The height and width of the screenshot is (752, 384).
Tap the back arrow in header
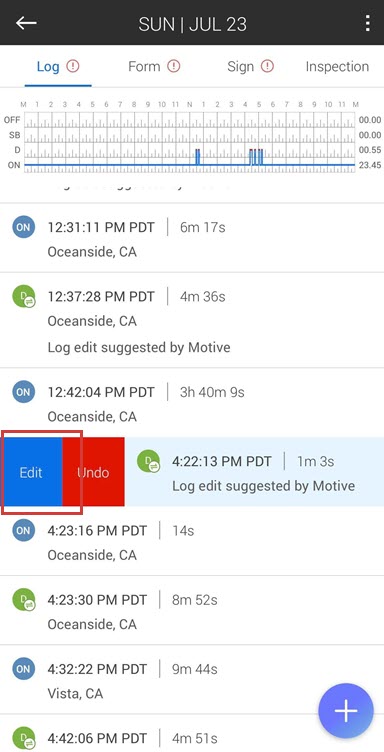click(x=26, y=23)
